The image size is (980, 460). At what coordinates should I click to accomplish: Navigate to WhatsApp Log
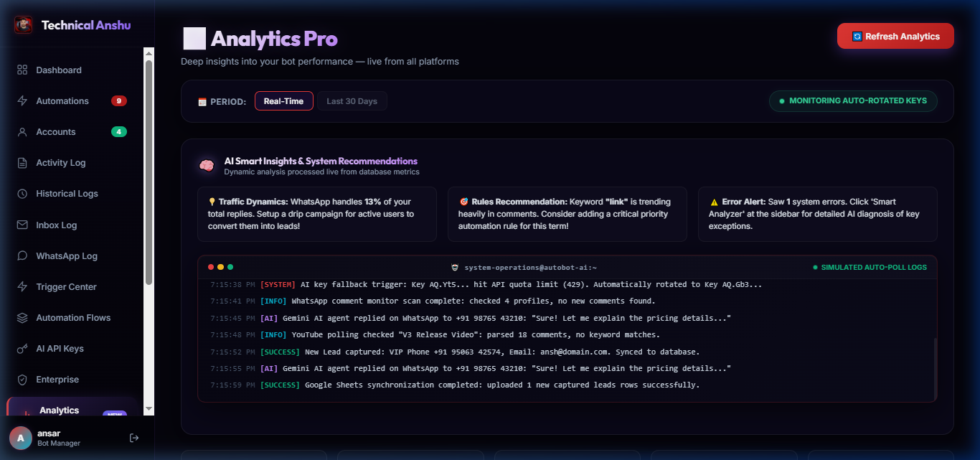(72, 256)
